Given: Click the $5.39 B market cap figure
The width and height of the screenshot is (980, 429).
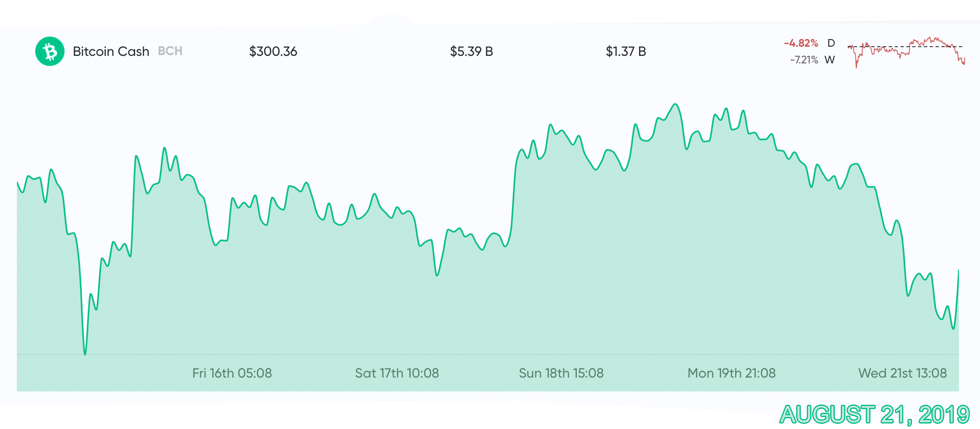Looking at the screenshot, I should coord(471,51).
